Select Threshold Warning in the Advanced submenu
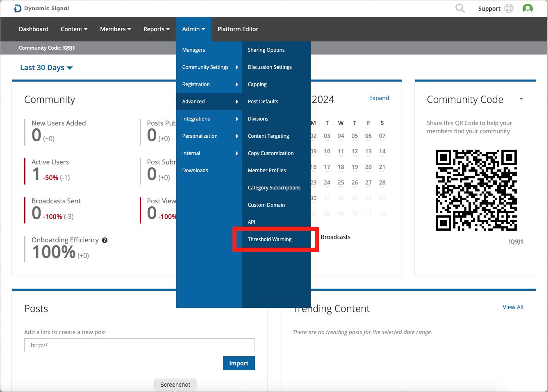548x392 pixels. click(x=270, y=239)
